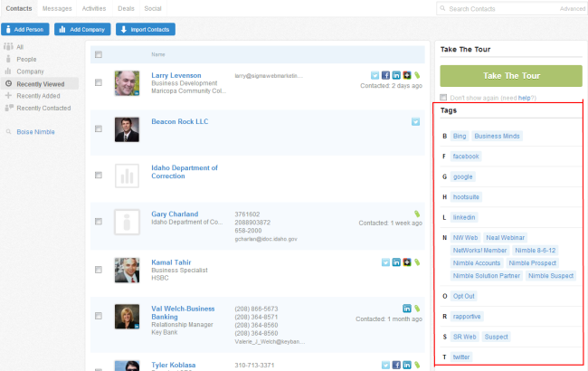The height and width of the screenshot is (371, 588).
Task: Check Val Welch-Business Banking's checkbox
Action: click(x=99, y=316)
